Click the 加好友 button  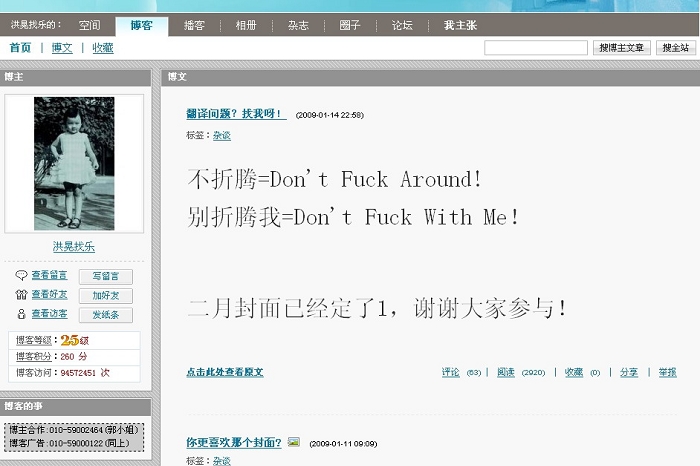[x=105, y=296]
